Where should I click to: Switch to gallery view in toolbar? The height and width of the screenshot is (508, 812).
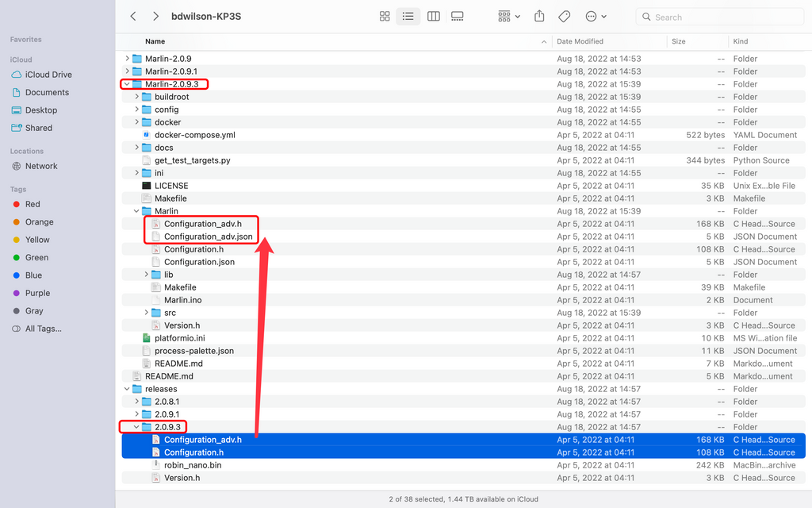click(x=458, y=17)
